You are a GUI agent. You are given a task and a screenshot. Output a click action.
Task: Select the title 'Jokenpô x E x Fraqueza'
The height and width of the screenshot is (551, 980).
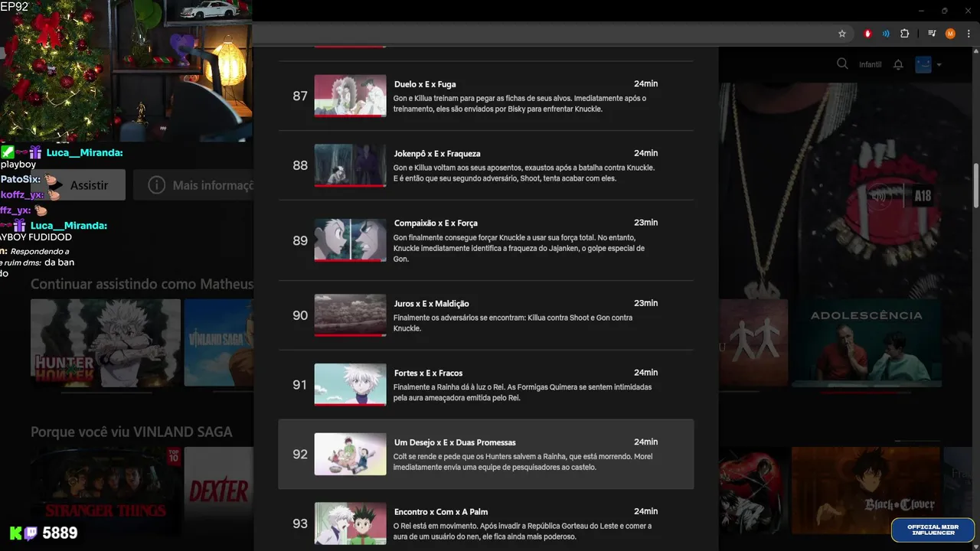[x=437, y=154]
